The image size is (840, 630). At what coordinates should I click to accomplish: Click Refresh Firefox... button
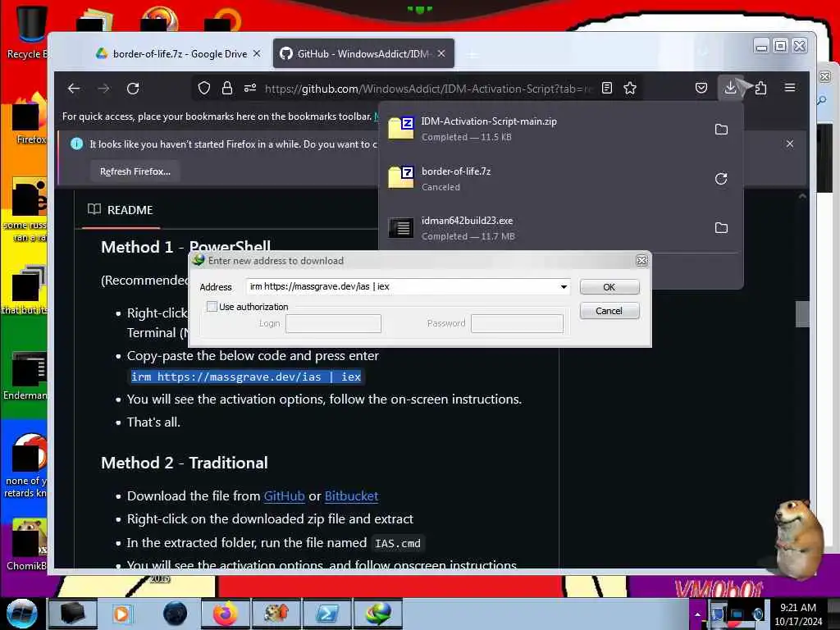(x=135, y=171)
